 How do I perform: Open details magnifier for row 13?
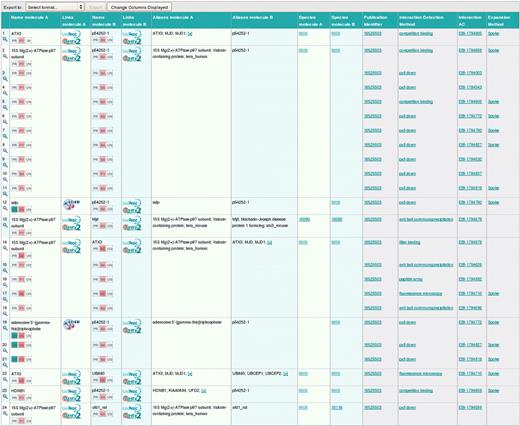pos(5,225)
